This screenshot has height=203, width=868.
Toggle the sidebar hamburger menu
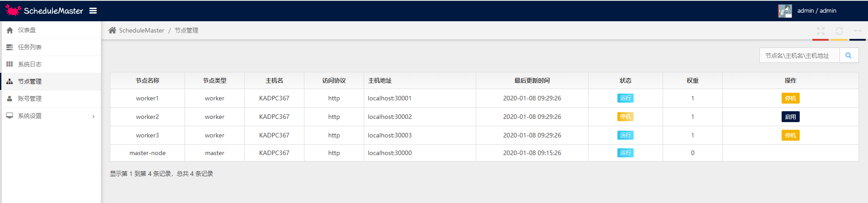(x=93, y=11)
